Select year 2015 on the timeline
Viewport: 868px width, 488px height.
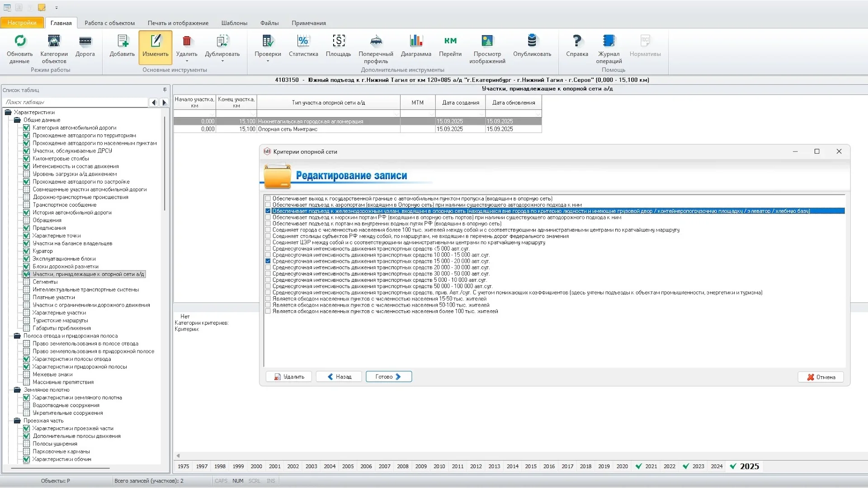pos(531,466)
